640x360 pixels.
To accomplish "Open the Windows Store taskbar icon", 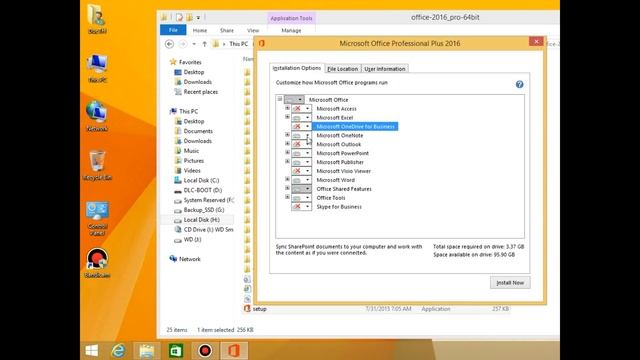I will coord(176,351).
